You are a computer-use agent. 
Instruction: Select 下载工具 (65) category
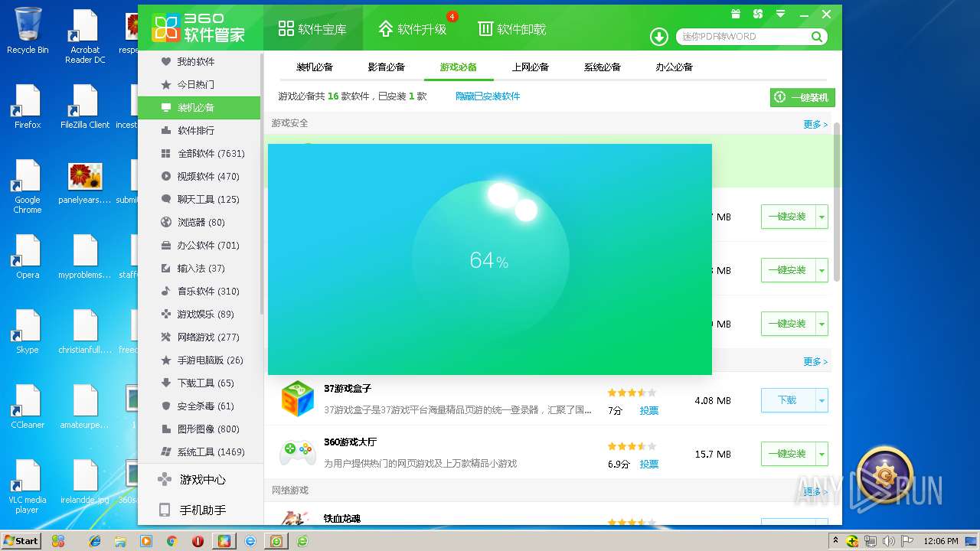(199, 383)
